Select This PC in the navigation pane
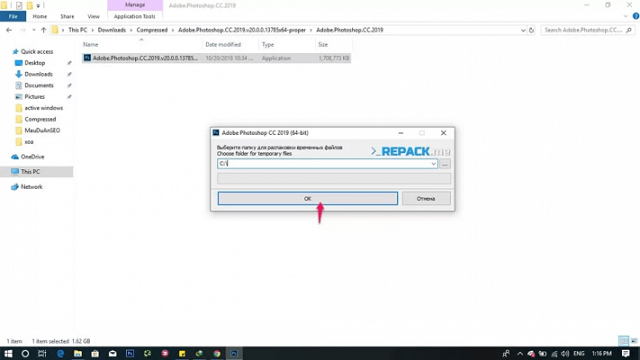This screenshot has width=640, height=360. coord(30,171)
